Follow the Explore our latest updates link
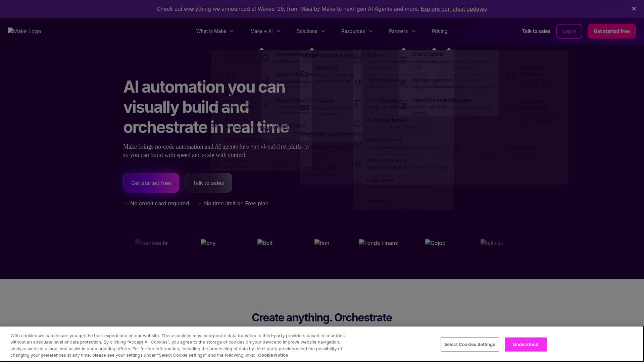The image size is (644, 362). point(453,9)
